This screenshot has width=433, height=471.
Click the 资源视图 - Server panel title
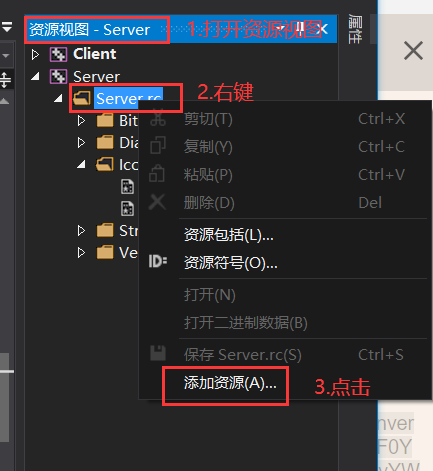coord(89,30)
